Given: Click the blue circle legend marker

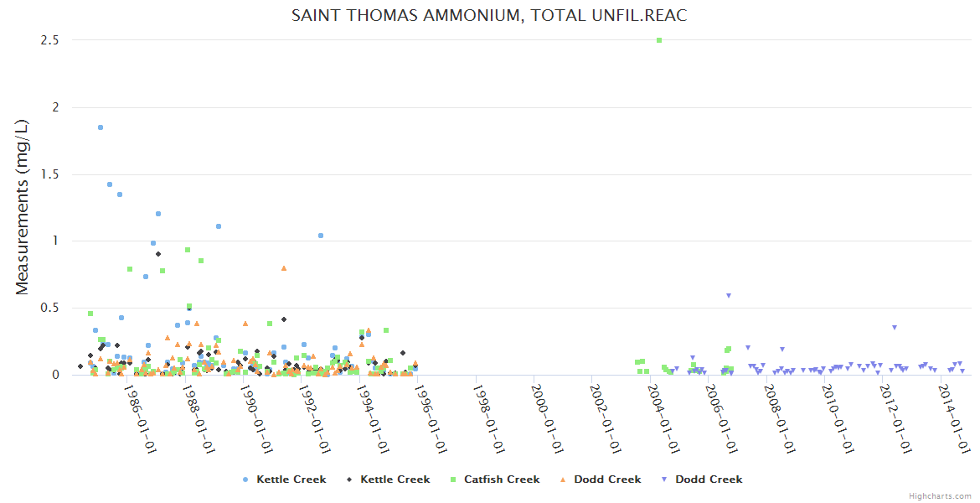Looking at the screenshot, I should click(x=245, y=480).
